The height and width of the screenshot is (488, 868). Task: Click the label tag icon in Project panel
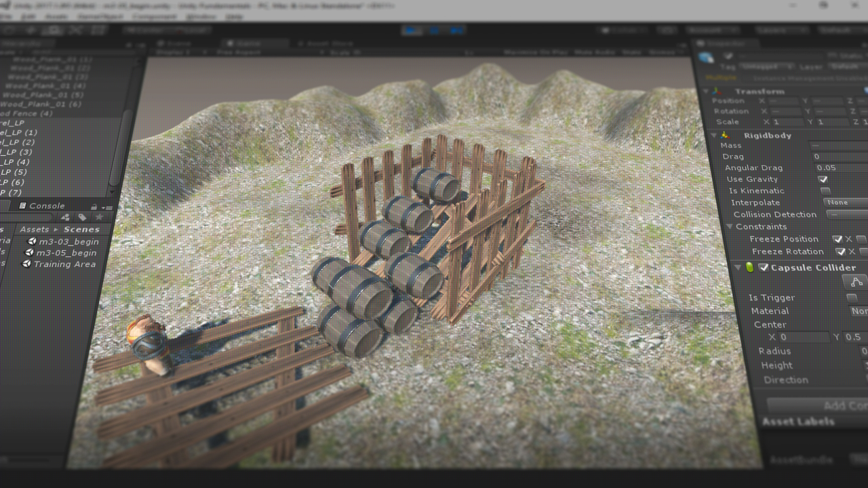[82, 217]
